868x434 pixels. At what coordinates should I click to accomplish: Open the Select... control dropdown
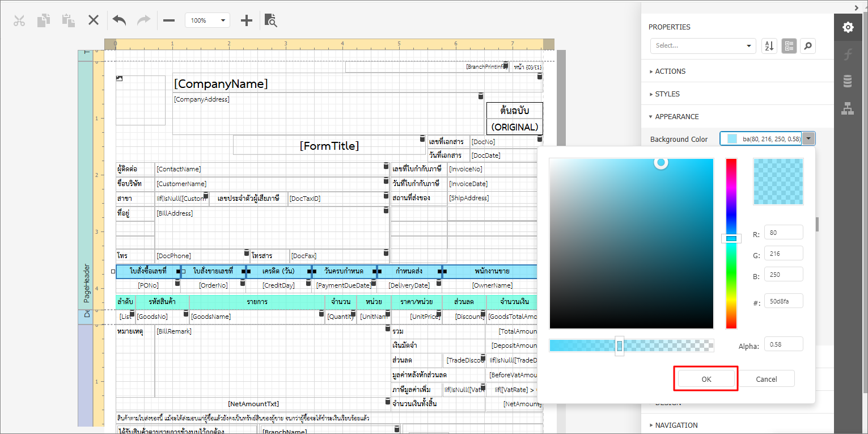pos(703,46)
